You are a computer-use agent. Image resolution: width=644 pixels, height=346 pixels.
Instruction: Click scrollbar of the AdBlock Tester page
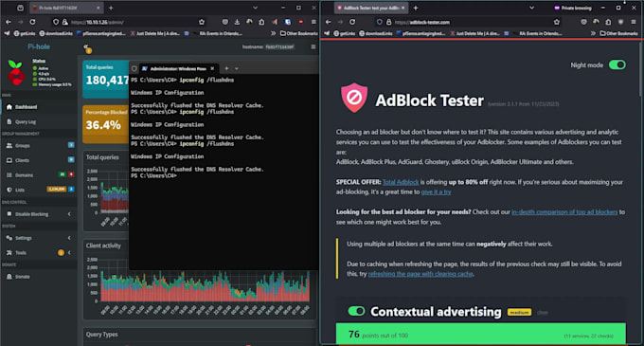(641, 70)
